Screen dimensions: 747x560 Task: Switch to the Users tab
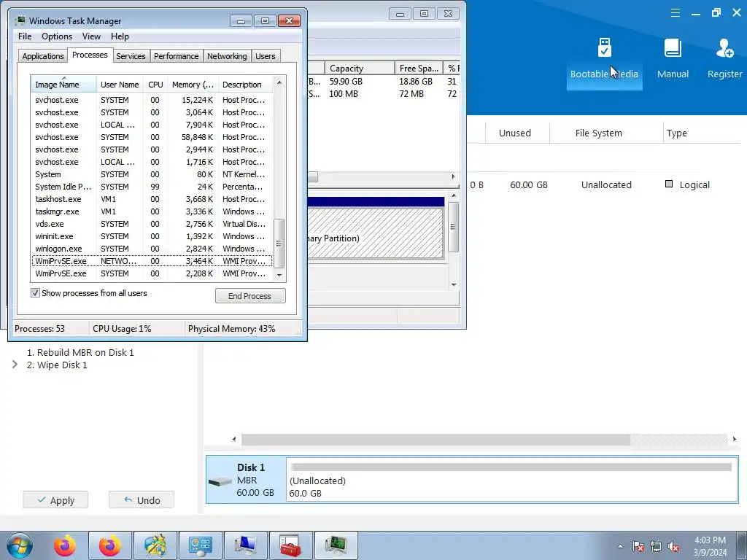pyautogui.click(x=266, y=56)
